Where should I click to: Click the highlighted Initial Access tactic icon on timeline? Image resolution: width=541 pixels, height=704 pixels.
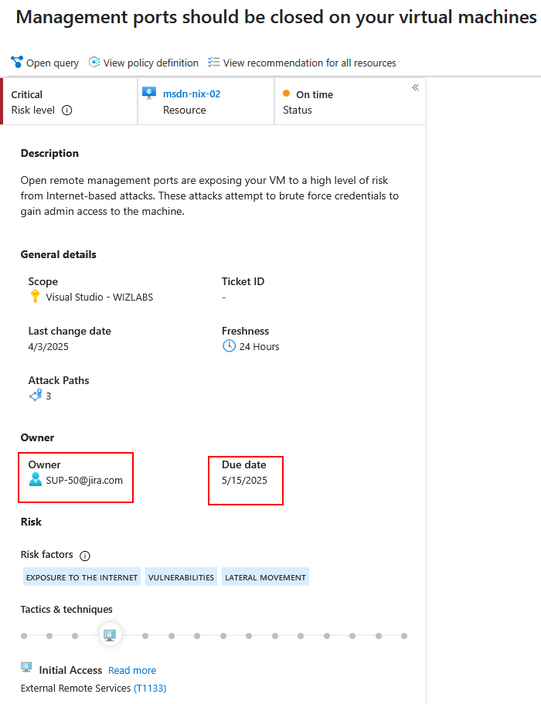tap(110, 635)
